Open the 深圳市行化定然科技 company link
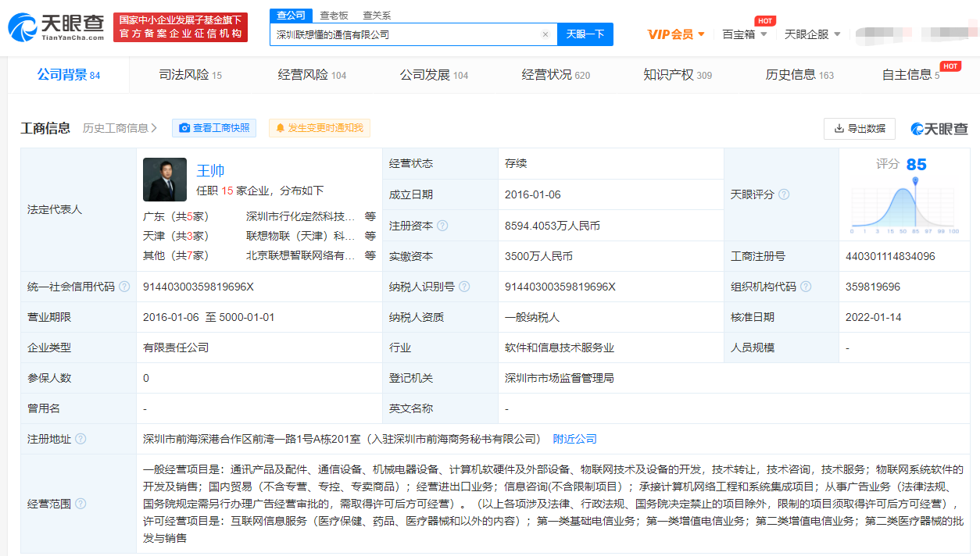The width and height of the screenshot is (980, 556). point(301,216)
